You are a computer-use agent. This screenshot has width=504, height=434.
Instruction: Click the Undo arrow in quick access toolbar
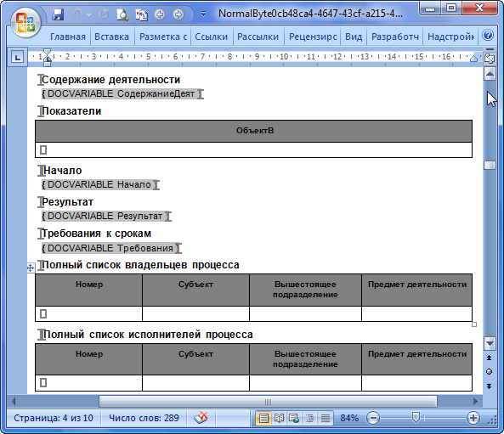coord(76,14)
